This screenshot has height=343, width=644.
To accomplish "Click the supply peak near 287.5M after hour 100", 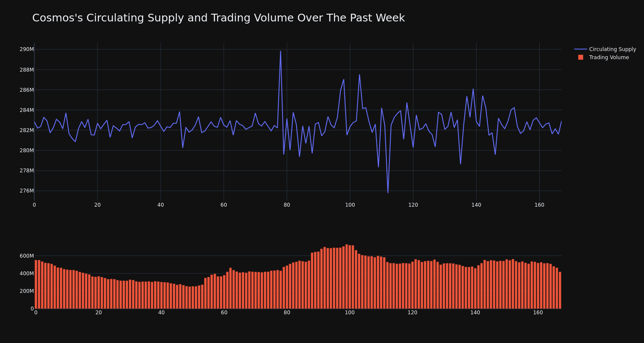I will click(359, 75).
